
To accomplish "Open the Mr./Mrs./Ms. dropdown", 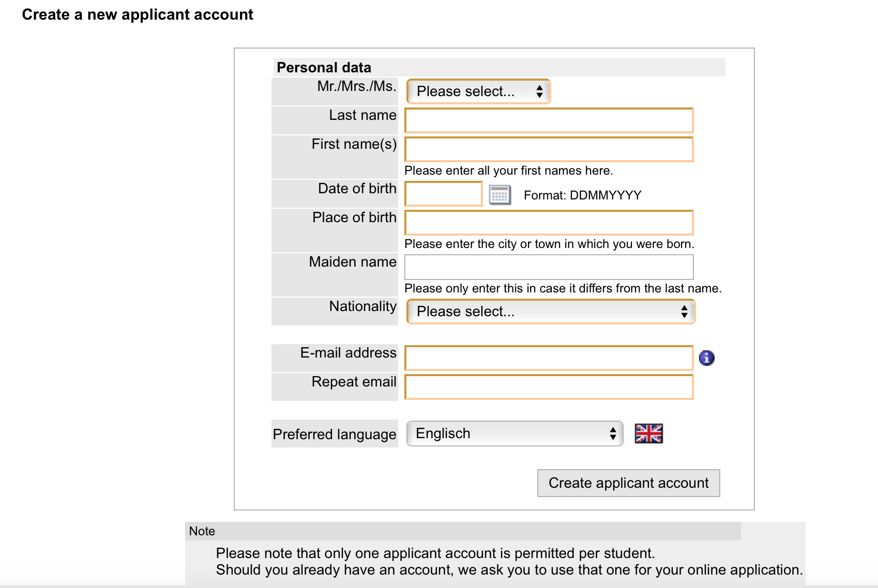I will click(478, 91).
